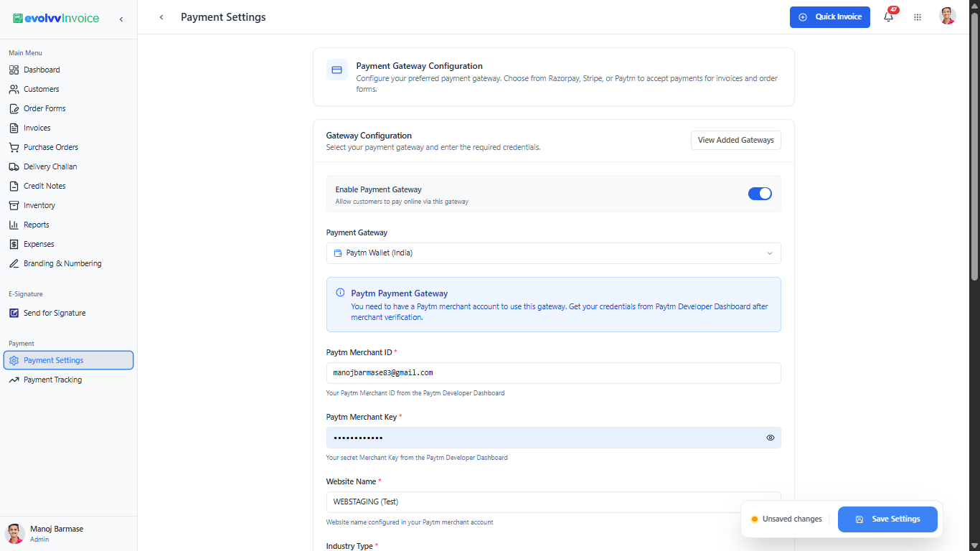Click the Delivery Challan truck icon
The width and height of the screenshot is (980, 551).
14,166
